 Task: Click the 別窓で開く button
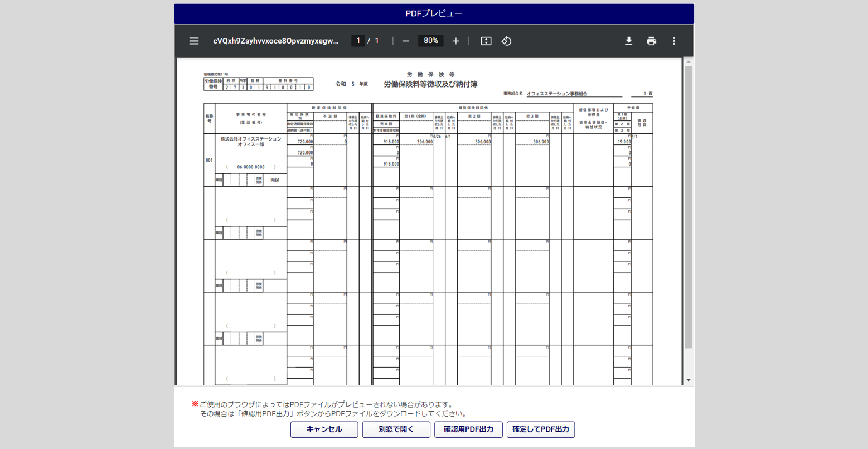pyautogui.click(x=396, y=429)
